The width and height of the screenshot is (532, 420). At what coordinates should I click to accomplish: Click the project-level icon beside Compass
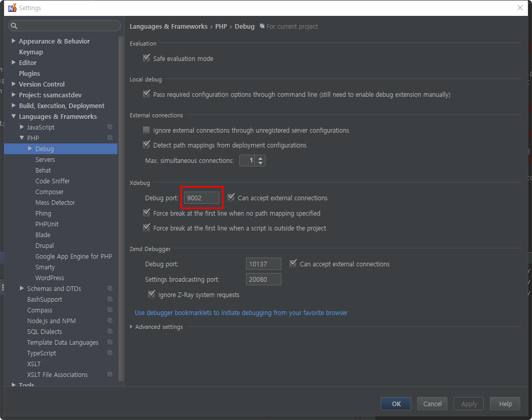pyautogui.click(x=110, y=310)
